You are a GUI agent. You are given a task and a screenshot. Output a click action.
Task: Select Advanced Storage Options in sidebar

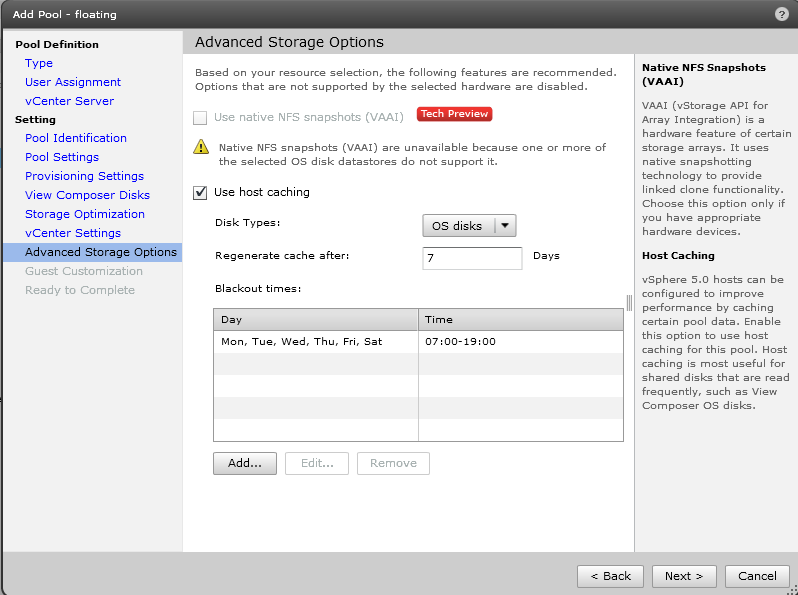pos(92,252)
